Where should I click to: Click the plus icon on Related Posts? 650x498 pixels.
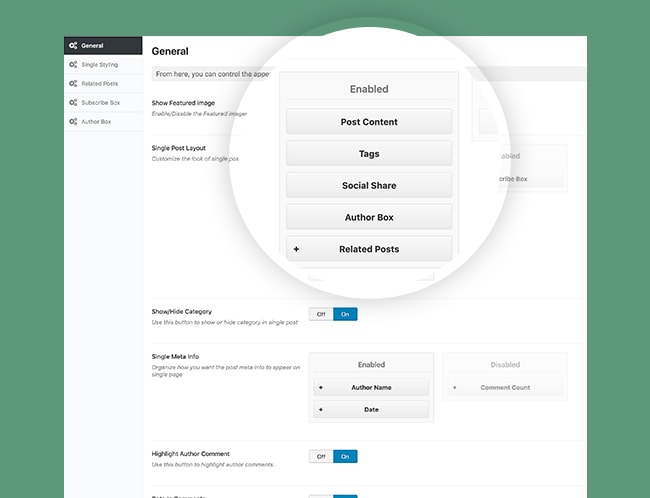point(296,249)
